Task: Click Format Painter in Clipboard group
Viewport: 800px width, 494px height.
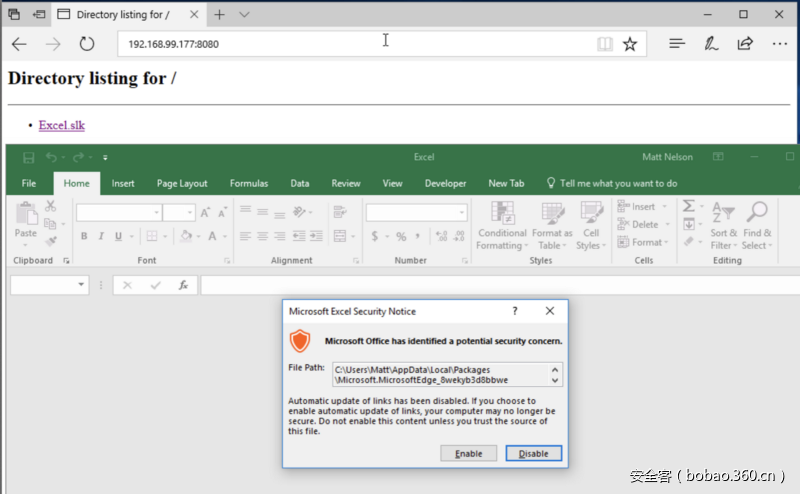Action: coord(50,241)
